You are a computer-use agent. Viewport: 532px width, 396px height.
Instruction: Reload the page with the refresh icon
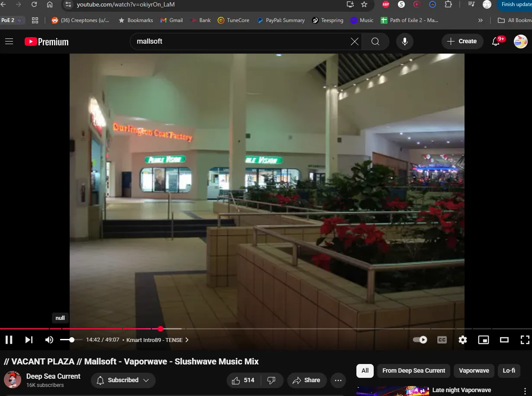34,4
